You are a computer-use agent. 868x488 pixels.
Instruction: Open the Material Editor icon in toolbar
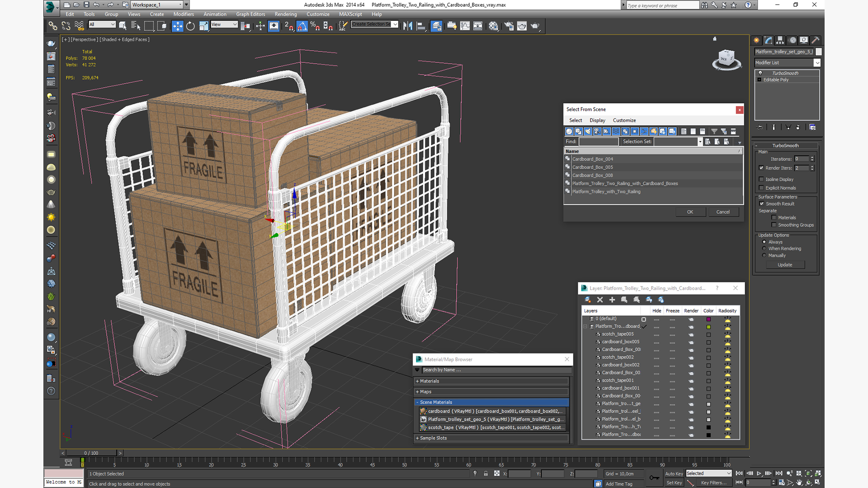pos(493,26)
